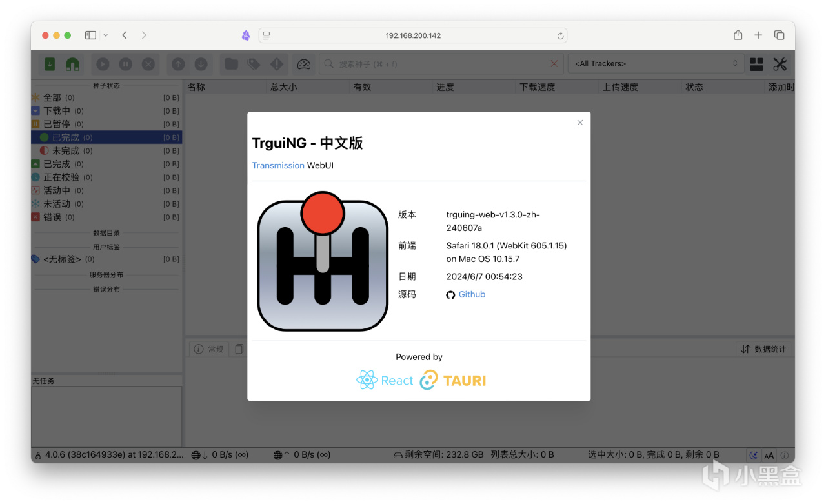Click the React logo in dialog
This screenshot has width=826, height=504.
385,380
